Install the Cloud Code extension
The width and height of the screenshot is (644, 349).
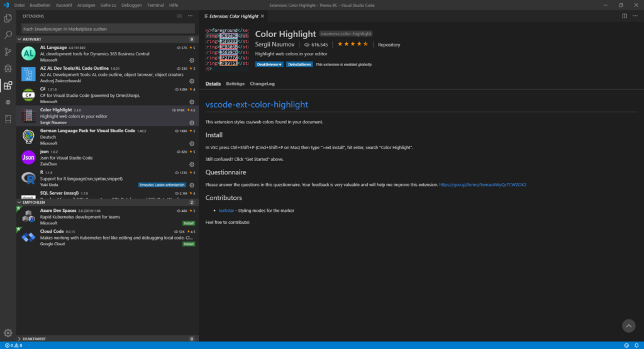[189, 244]
